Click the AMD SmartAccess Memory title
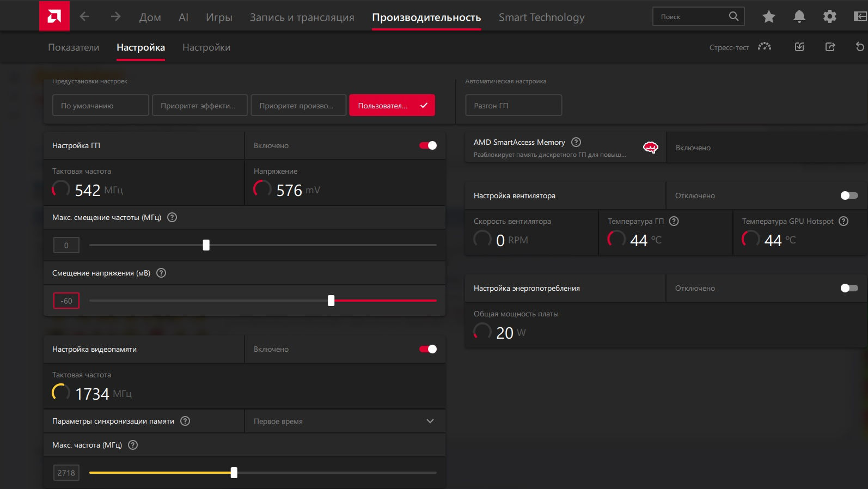868x489 pixels. (519, 142)
